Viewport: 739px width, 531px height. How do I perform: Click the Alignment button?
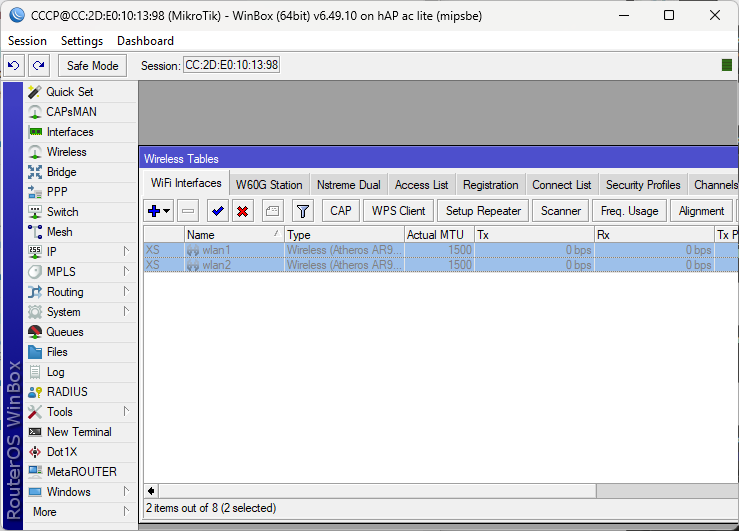tap(701, 211)
